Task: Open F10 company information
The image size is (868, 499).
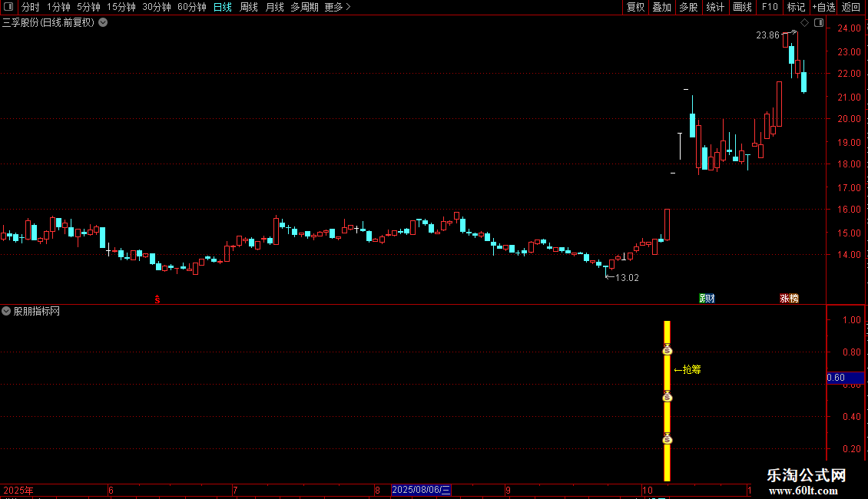Action: coord(770,7)
